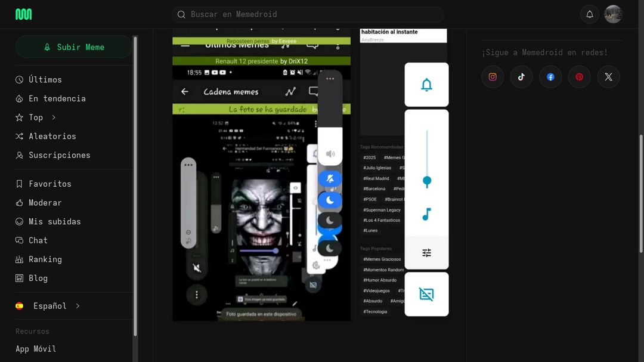Open the Joker chain meme image
Image resolution: width=644 pixels, height=362 pixels.
tap(261, 175)
